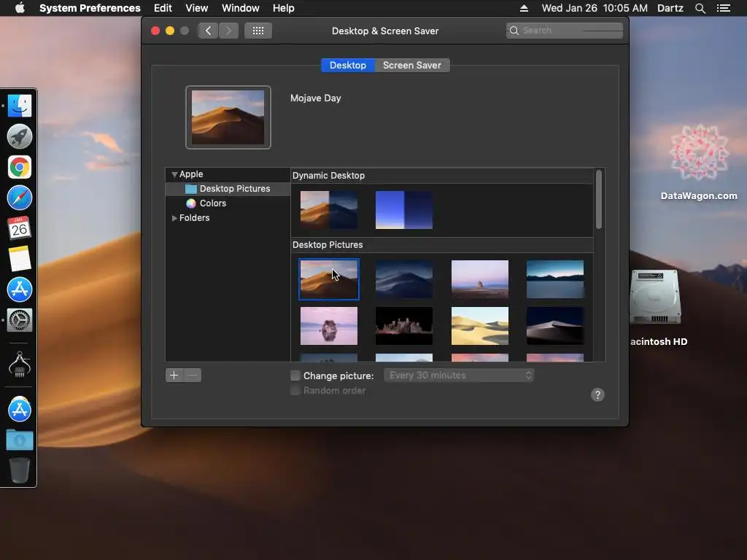The image size is (747, 560).
Task: Click the Spotlight search magnifier icon
Action: tap(700, 8)
